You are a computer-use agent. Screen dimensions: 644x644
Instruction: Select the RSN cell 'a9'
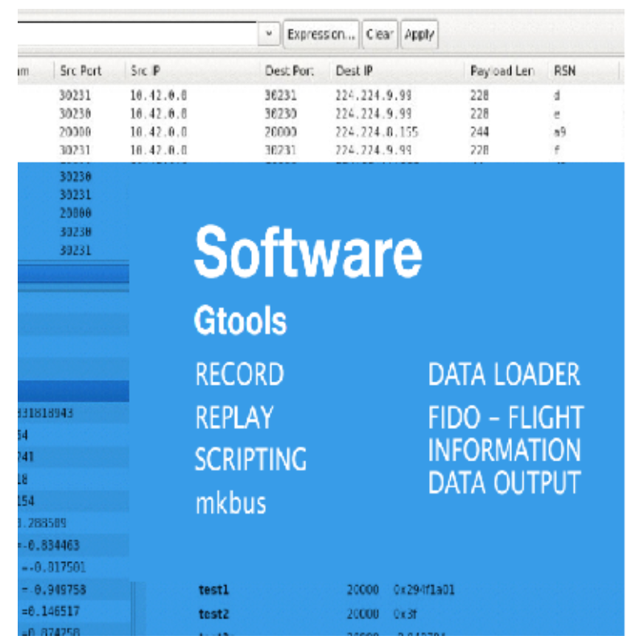point(559,132)
